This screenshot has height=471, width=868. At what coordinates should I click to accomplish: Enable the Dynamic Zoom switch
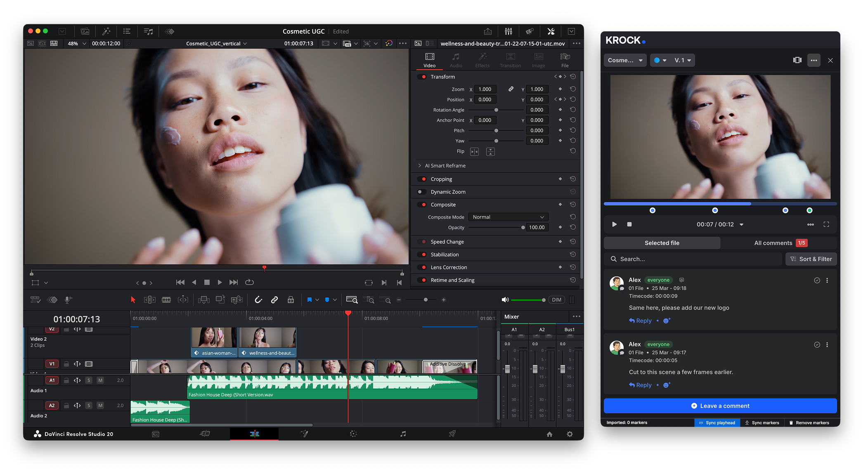pos(422,192)
